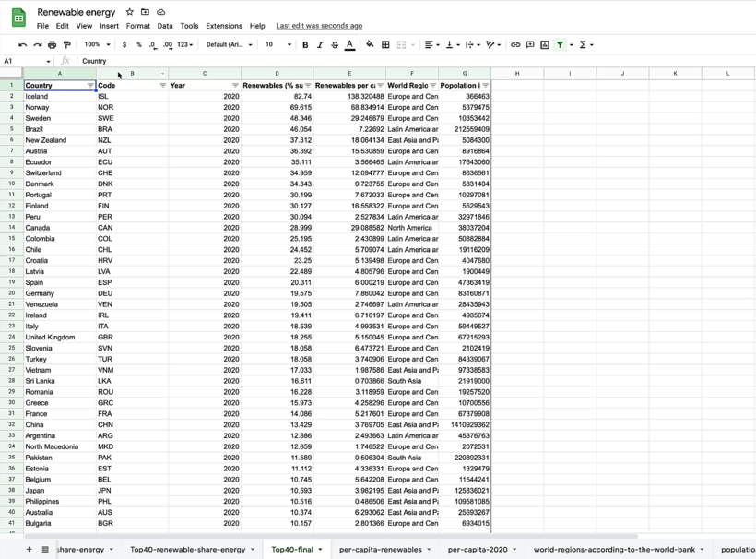
Task: Open the font size dropdown
Action: (x=278, y=45)
